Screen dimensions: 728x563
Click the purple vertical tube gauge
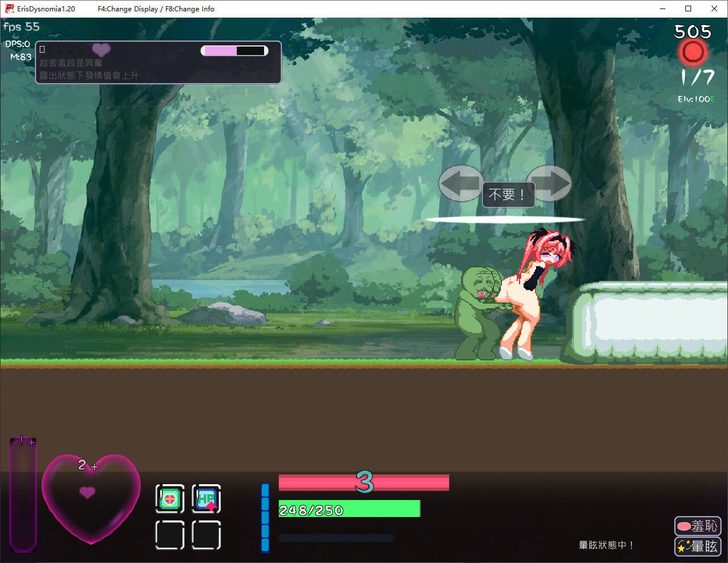point(23,495)
